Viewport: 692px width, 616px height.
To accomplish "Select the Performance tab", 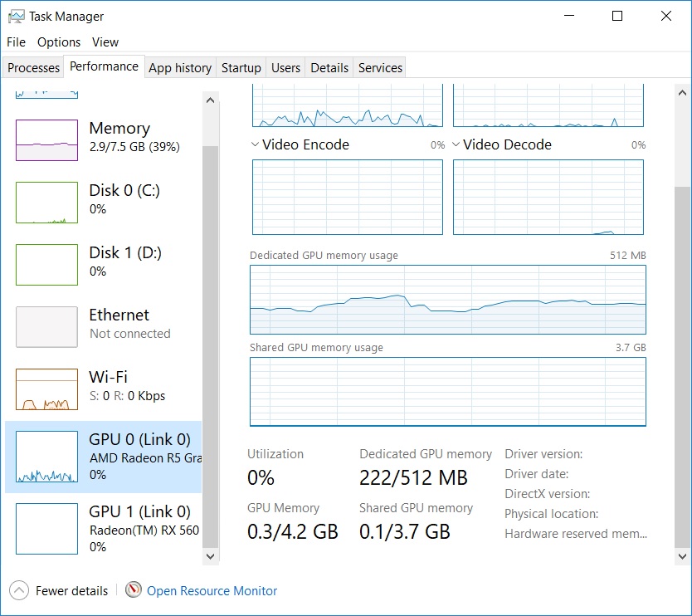I will coord(105,66).
